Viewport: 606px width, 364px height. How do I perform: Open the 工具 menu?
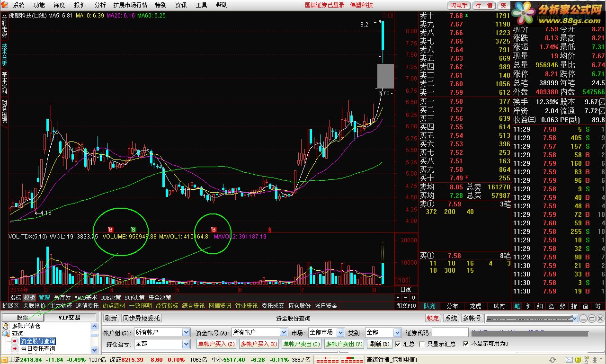pos(201,5)
